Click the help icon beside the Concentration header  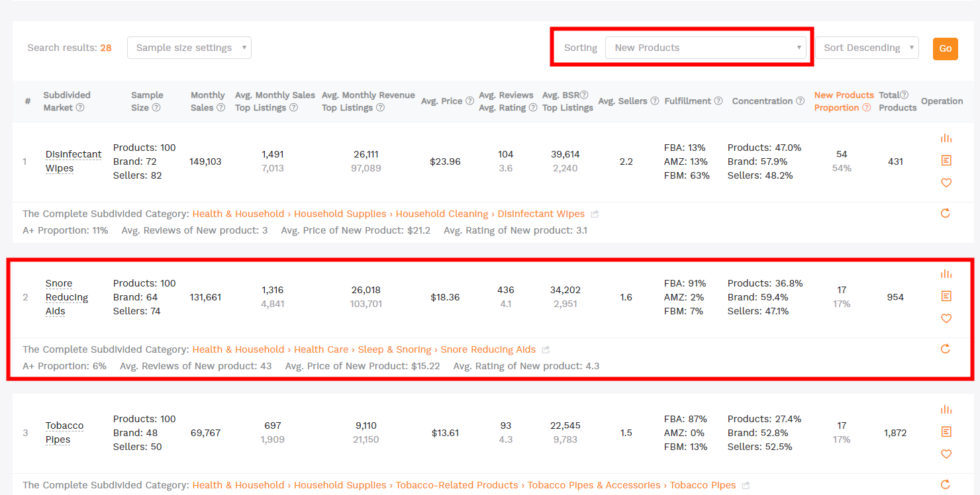tap(800, 101)
